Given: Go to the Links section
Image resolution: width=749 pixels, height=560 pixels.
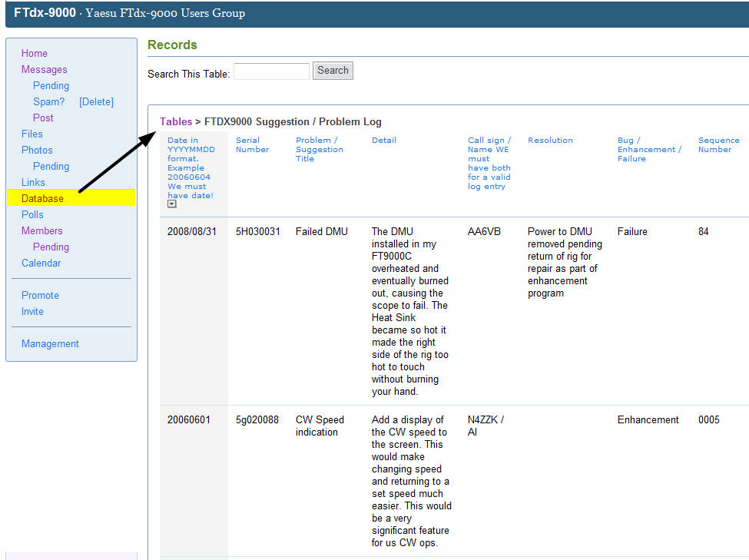Looking at the screenshot, I should [x=33, y=183].
